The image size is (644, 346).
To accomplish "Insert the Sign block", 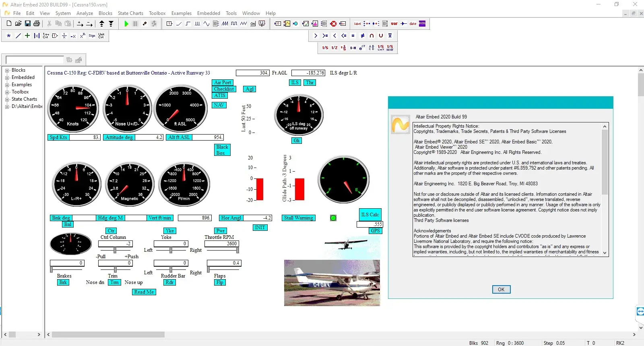I will (x=92, y=36).
